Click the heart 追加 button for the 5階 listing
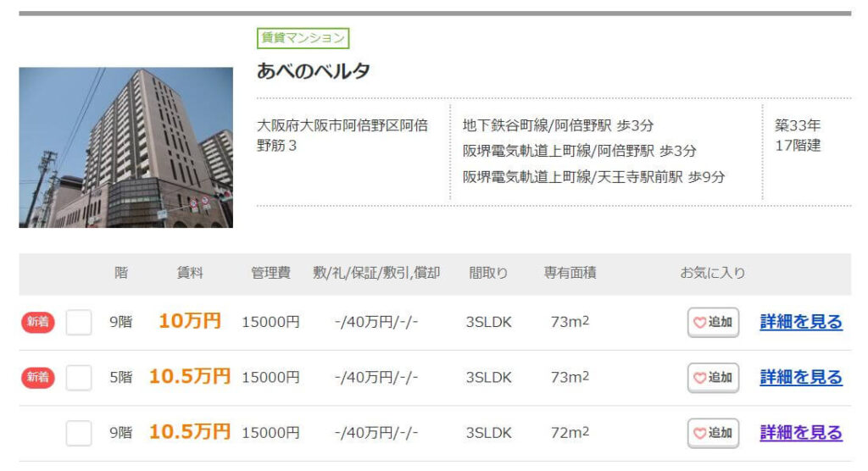Image resolution: width=868 pixels, height=471 pixels. click(713, 378)
